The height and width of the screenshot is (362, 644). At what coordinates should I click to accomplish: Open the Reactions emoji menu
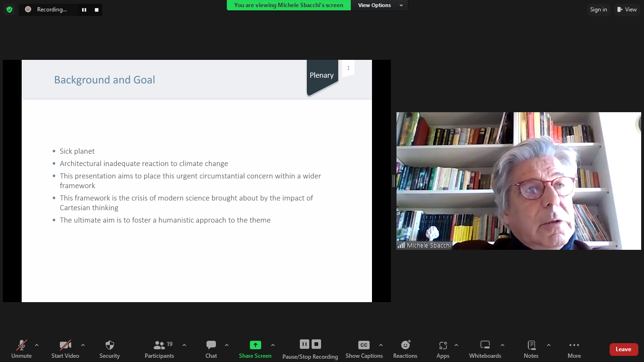pos(405,346)
